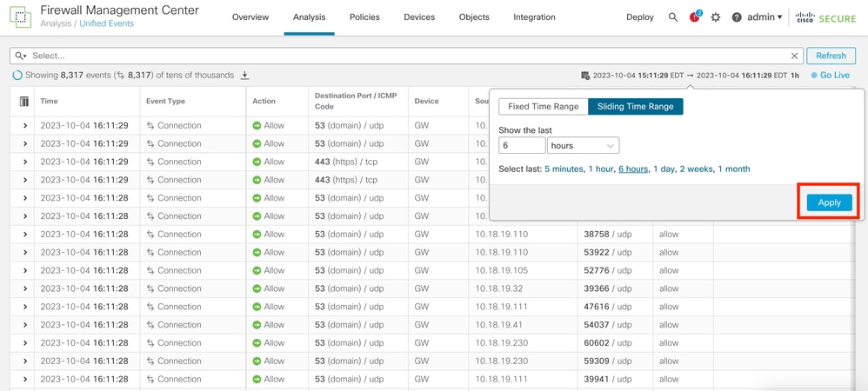The image size is (868, 391).
Task: Click Allow icon in row with port 39941
Action: click(257, 379)
